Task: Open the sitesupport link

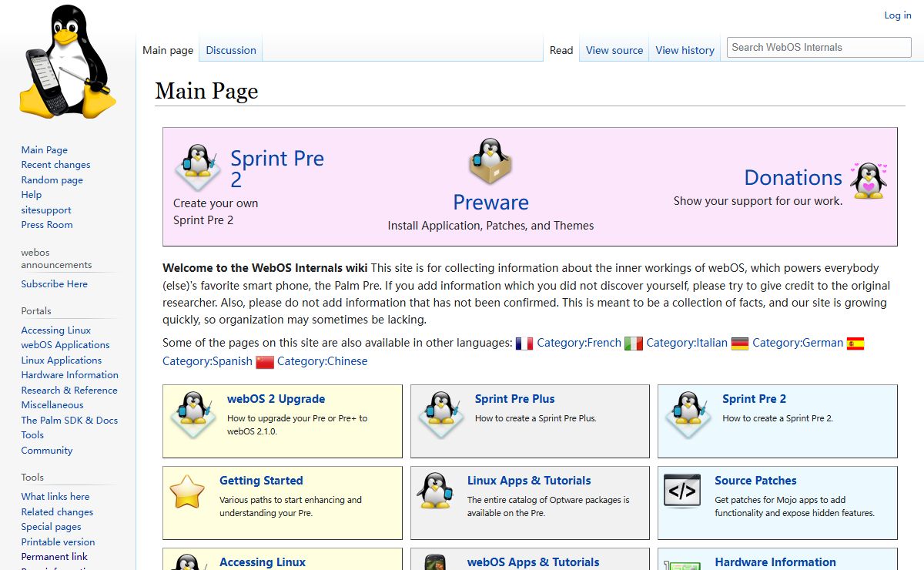Action: (x=46, y=210)
